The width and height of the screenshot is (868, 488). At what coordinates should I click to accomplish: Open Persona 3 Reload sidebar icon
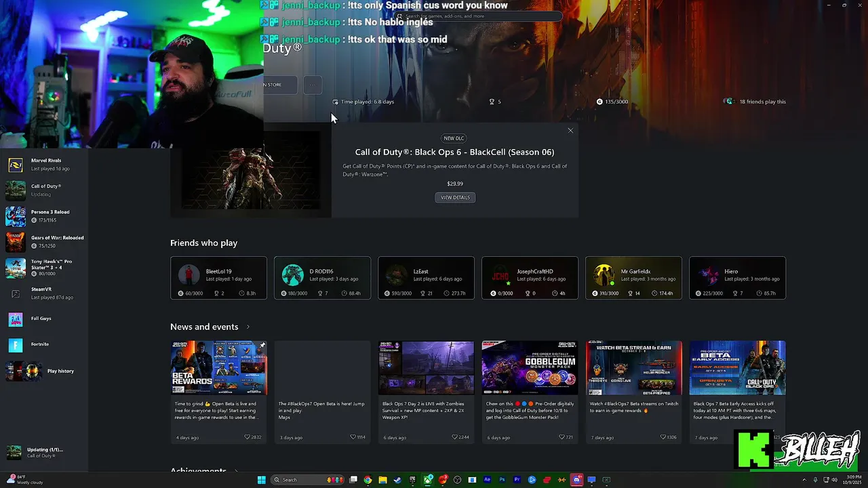pos(16,216)
